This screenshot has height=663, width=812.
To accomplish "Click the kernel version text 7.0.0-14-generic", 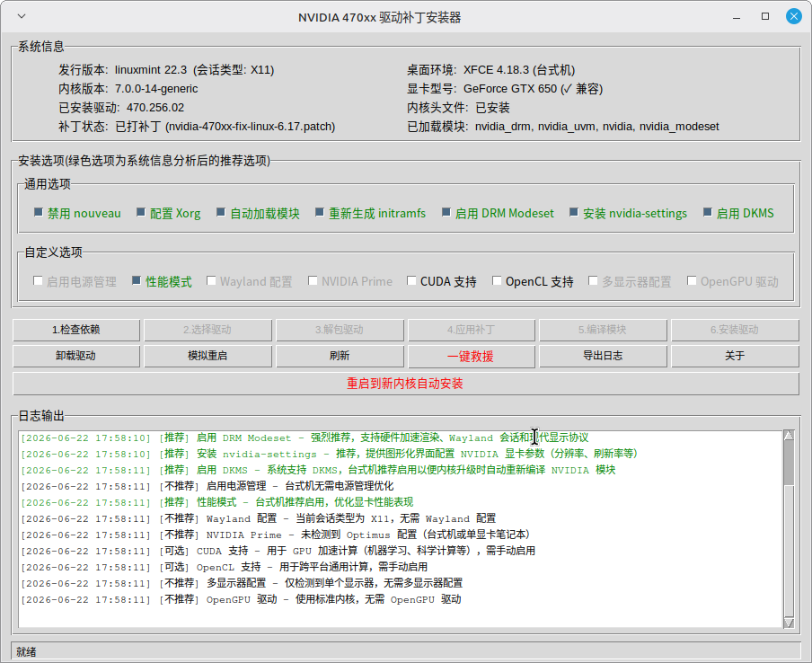I will coord(156,89).
